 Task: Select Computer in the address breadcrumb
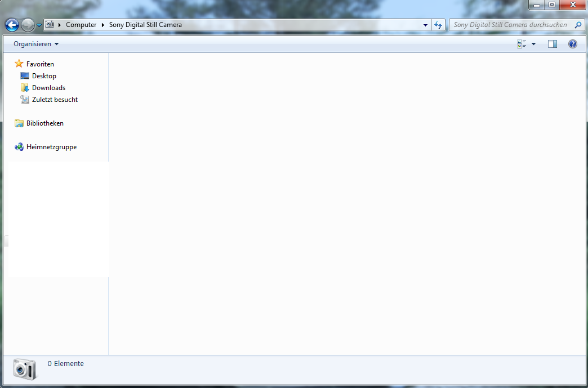point(81,25)
